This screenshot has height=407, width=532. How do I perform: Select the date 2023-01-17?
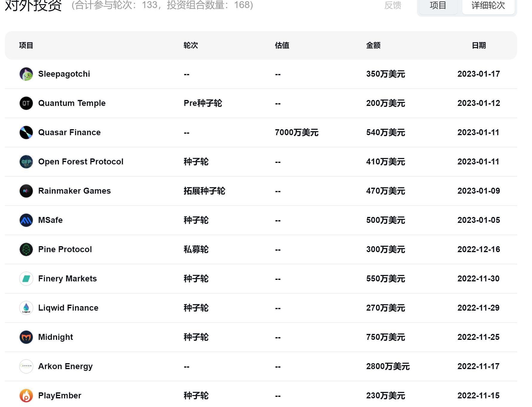pos(479,74)
